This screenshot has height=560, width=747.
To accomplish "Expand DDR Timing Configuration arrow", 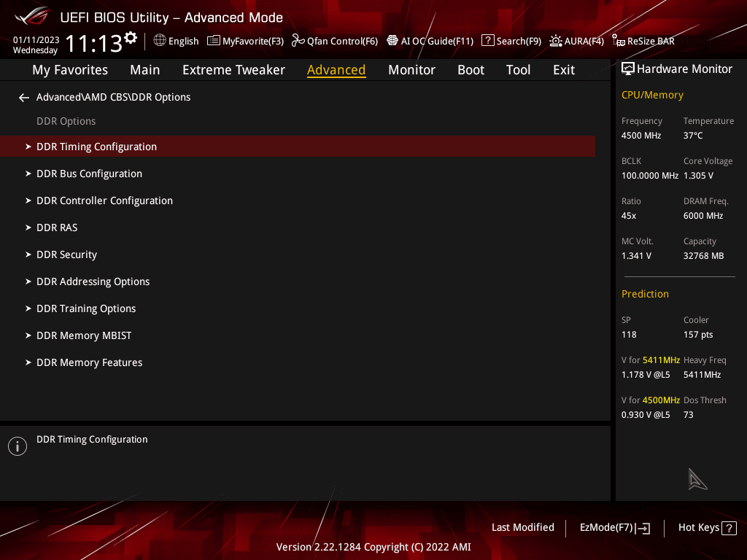I will coord(28,147).
